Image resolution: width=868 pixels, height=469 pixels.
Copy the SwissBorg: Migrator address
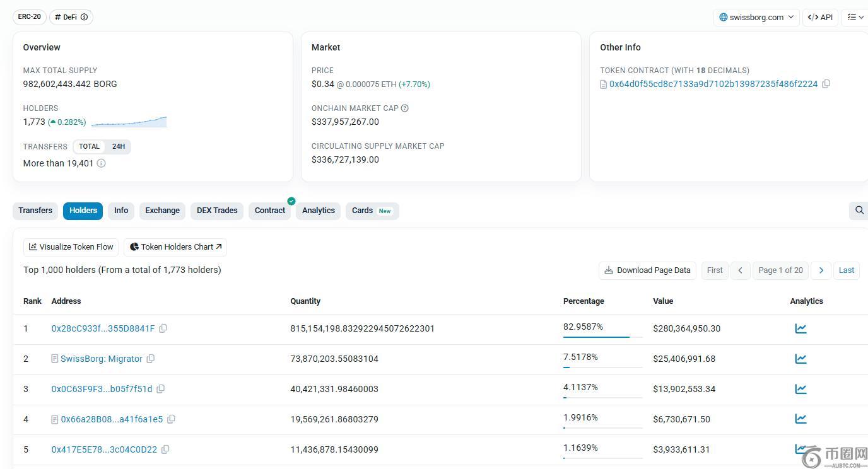(x=151, y=359)
